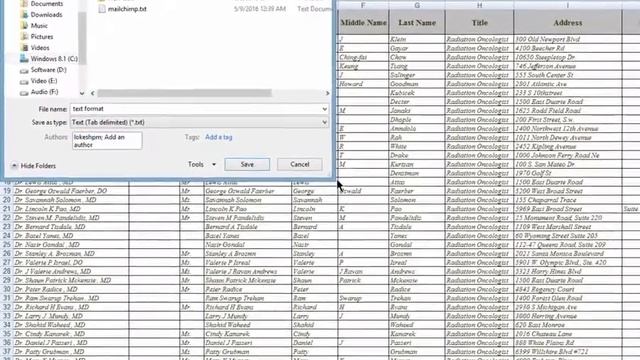Screen dimensions: 640x360
Task: Select column H header in Excel
Action: coord(479,5)
